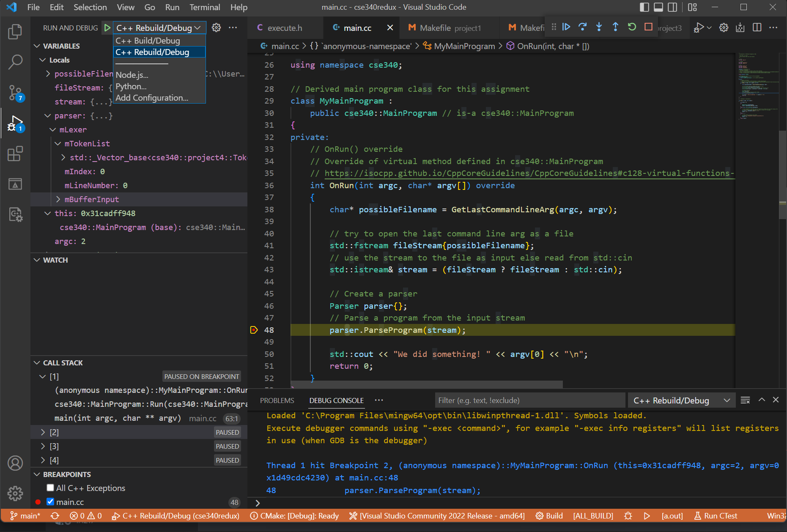Click the debug Continue button

tap(566, 27)
